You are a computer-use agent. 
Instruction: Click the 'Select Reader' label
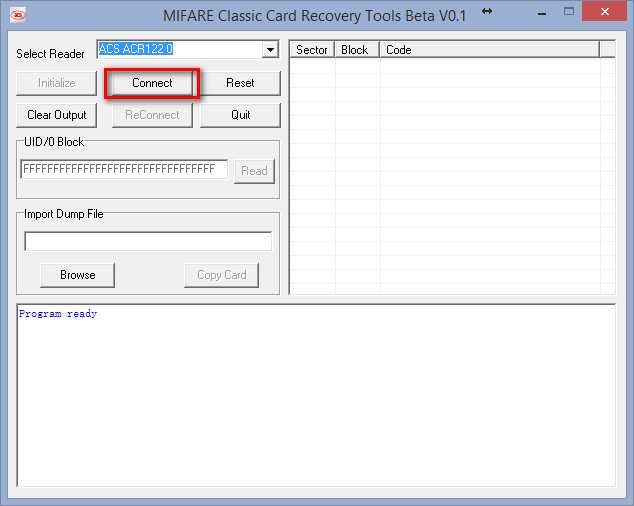pos(50,54)
